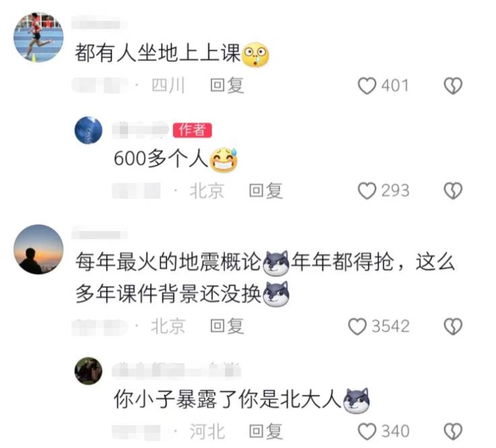Reply to the 你小子暴露了 comment
This screenshot has width=496, height=448.
point(266,431)
